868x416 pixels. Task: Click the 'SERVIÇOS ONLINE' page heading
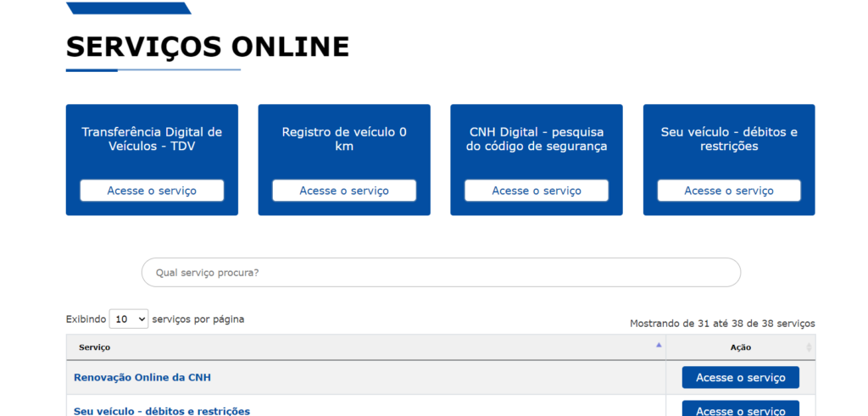208,47
